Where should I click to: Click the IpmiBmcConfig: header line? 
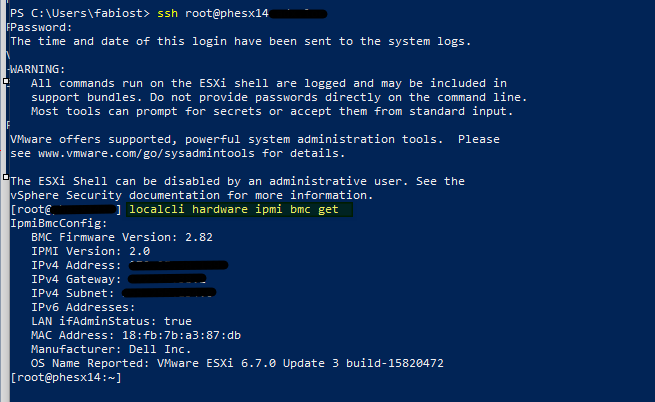pos(59,223)
